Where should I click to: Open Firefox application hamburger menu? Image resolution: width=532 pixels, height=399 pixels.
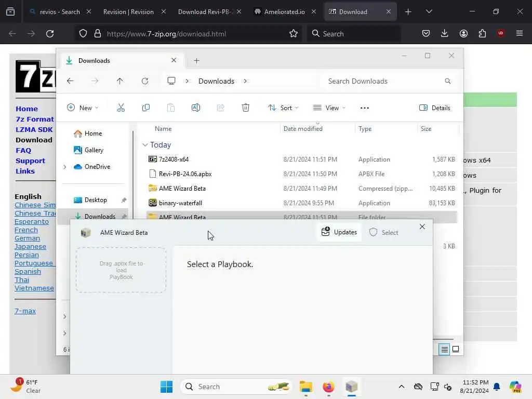pyautogui.click(x=519, y=33)
